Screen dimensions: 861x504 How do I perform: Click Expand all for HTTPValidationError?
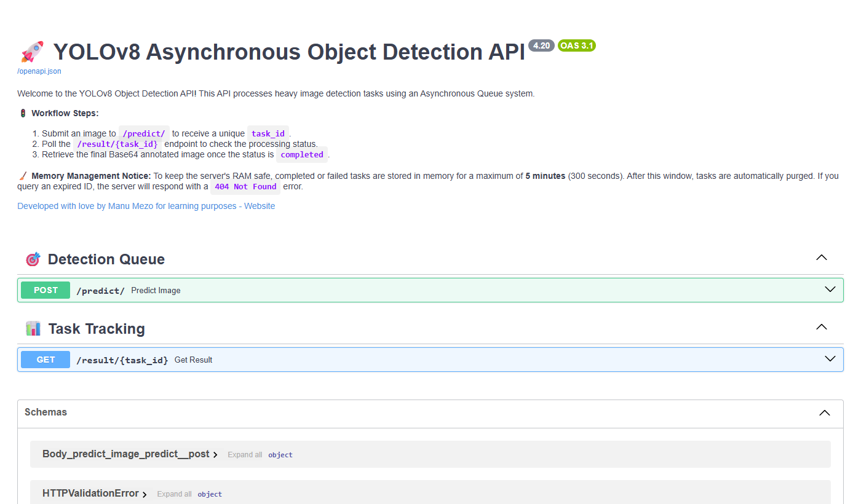[x=174, y=494]
